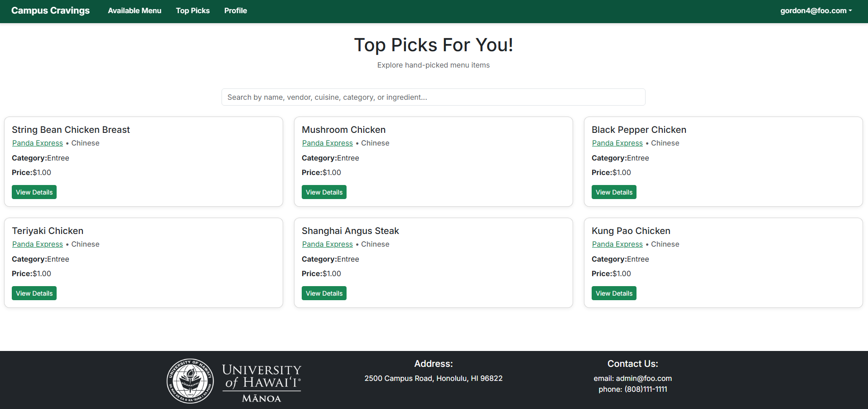Open the Available Menu nav item
This screenshot has width=868, height=409.
135,11
